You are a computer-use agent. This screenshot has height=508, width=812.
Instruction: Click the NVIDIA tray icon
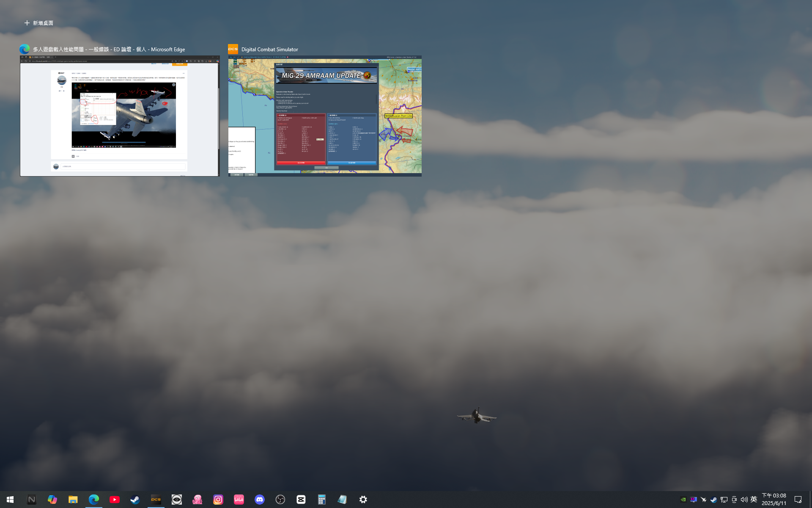(x=683, y=500)
